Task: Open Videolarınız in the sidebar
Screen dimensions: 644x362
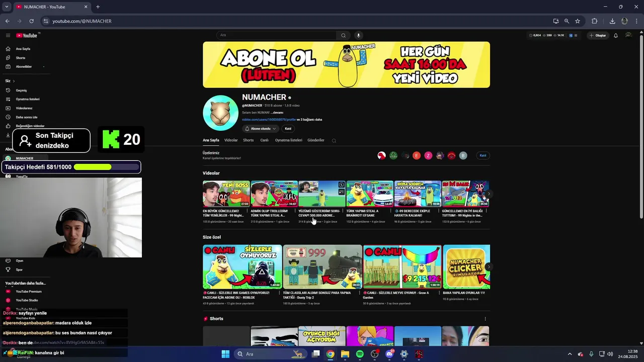Action: (24, 108)
